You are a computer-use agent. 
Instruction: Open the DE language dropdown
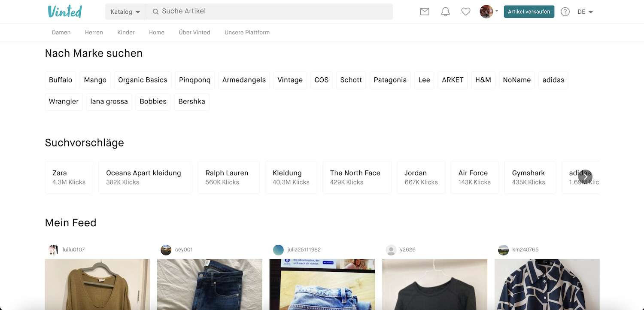coord(585,12)
